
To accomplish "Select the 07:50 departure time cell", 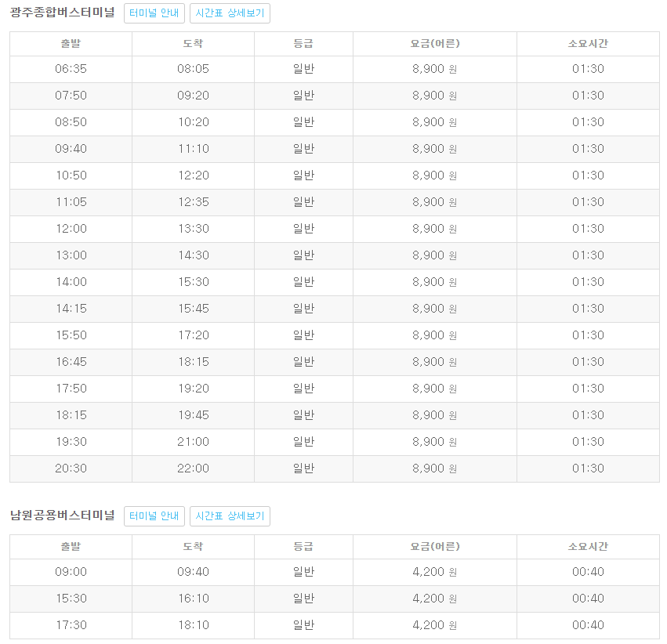I will [x=71, y=96].
